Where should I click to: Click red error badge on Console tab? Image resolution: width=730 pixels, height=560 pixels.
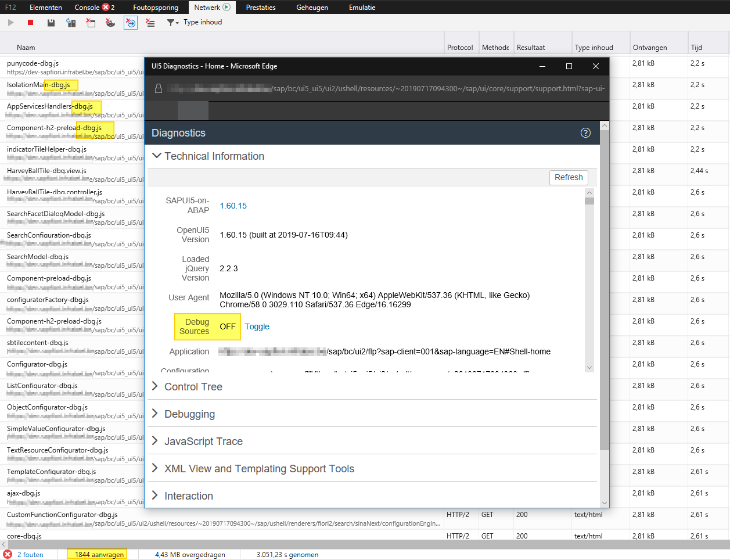click(106, 8)
